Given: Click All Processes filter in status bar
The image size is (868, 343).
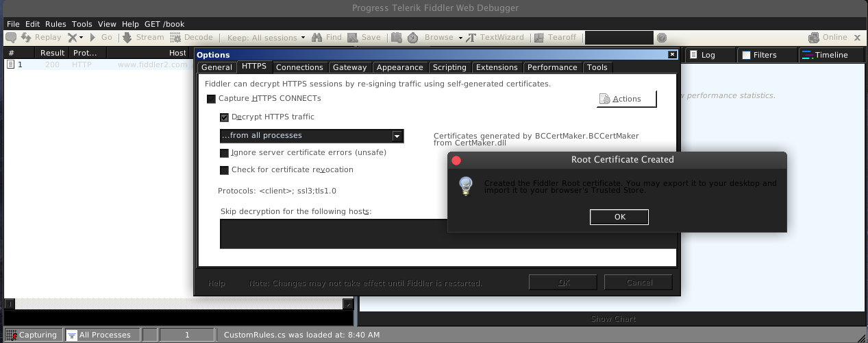Looking at the screenshot, I should tap(103, 335).
